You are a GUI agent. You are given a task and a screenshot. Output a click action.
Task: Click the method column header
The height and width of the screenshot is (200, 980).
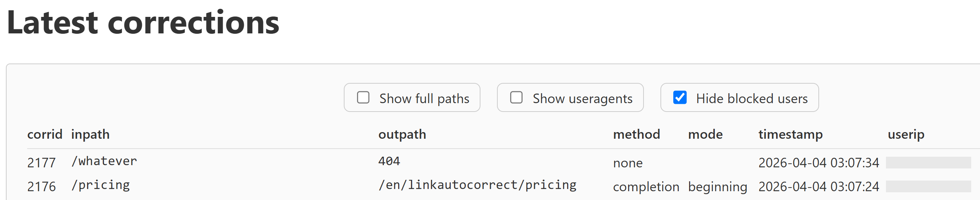click(x=637, y=134)
